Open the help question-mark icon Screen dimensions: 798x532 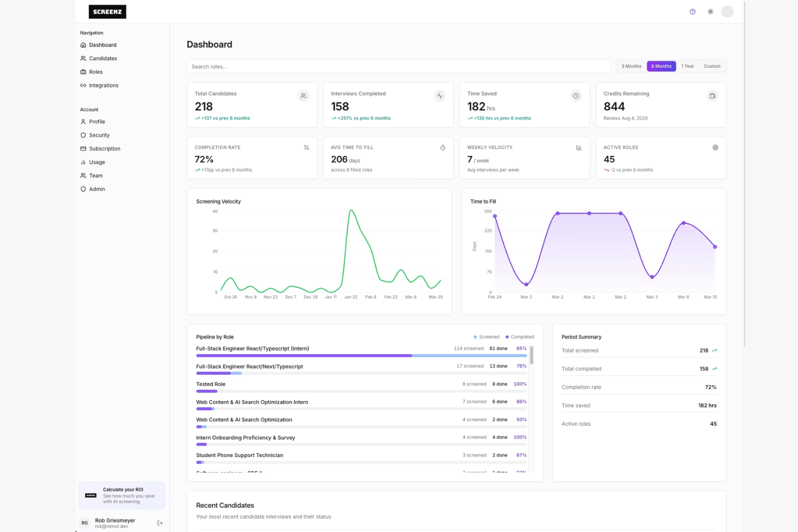[692, 12]
